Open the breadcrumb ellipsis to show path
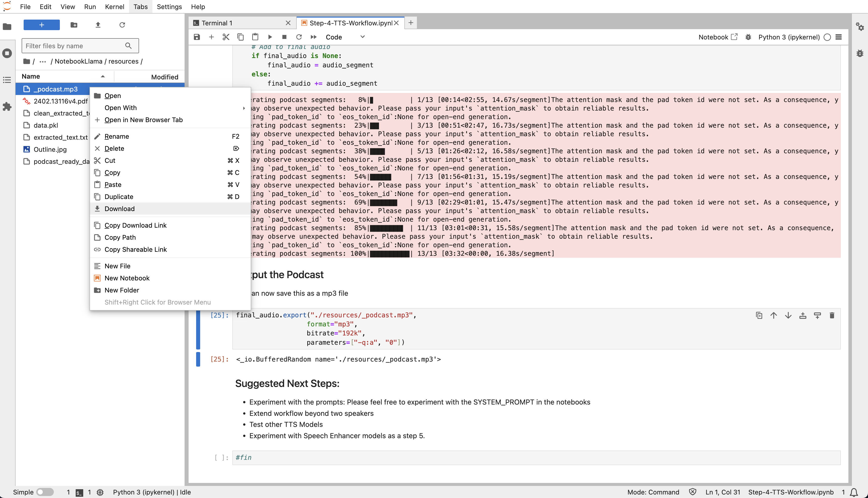This screenshot has width=868, height=498. [x=42, y=61]
